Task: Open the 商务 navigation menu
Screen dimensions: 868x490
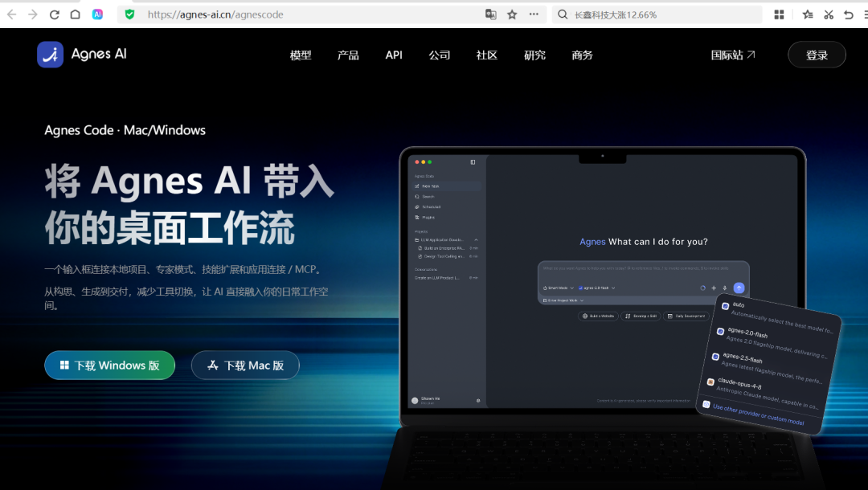Action: (x=583, y=55)
